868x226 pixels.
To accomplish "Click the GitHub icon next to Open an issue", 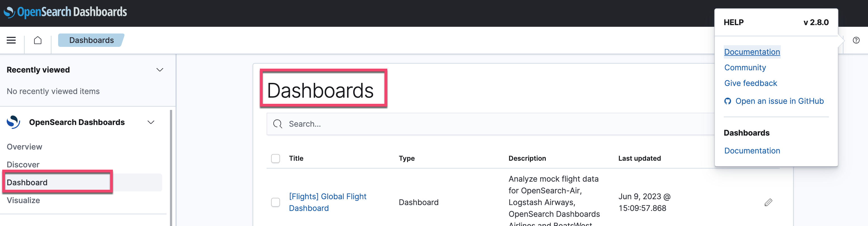I will [727, 101].
